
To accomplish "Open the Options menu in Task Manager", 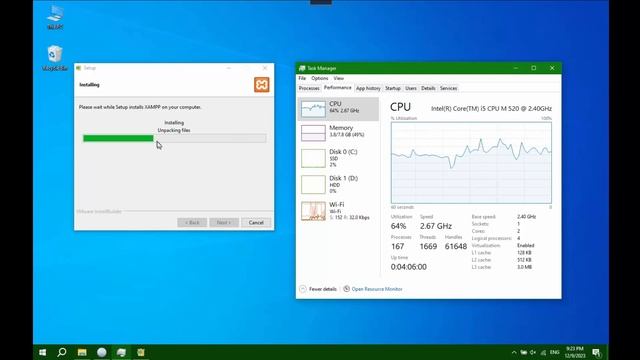I will tap(320, 78).
